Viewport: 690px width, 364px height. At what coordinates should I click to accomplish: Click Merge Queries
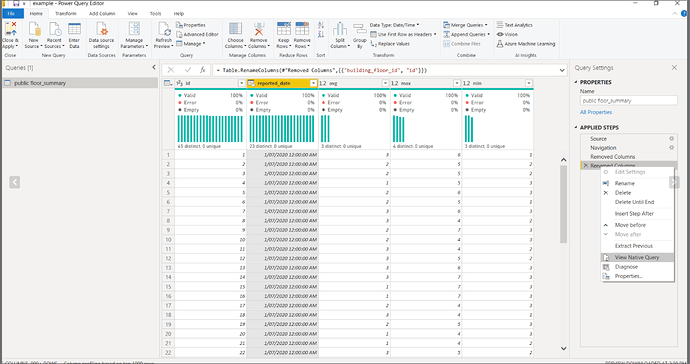466,25
